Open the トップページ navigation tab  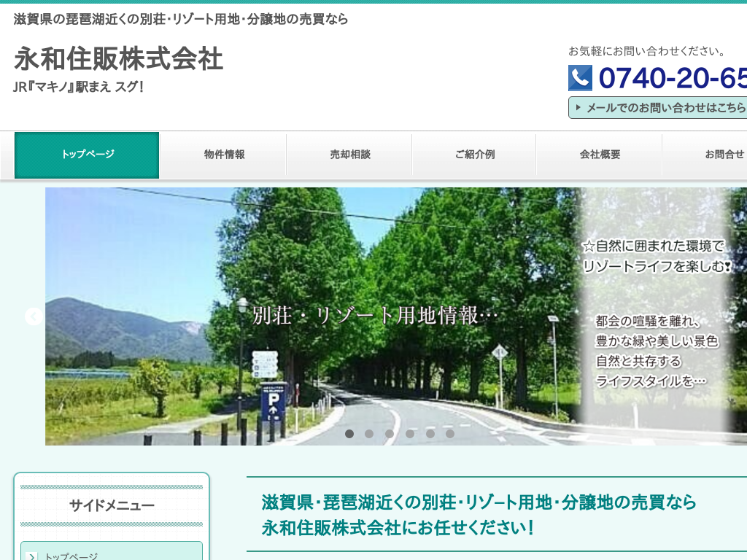[x=87, y=155]
